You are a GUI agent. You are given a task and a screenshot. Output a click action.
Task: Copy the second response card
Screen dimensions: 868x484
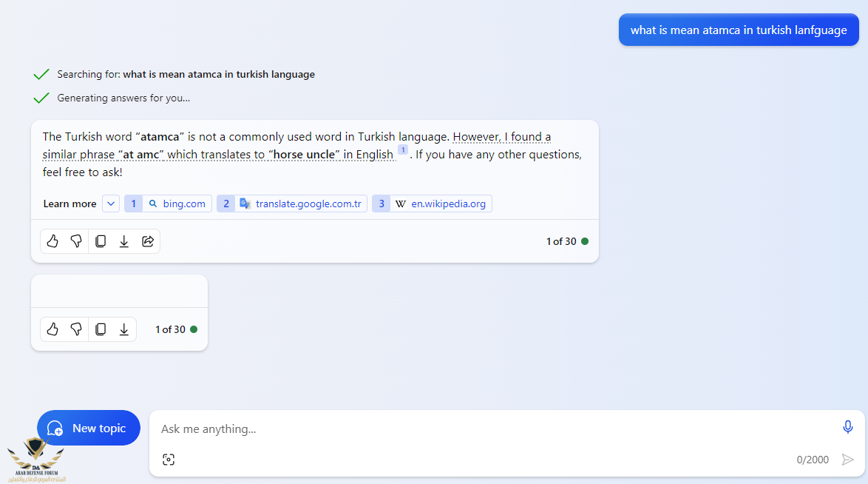click(101, 329)
